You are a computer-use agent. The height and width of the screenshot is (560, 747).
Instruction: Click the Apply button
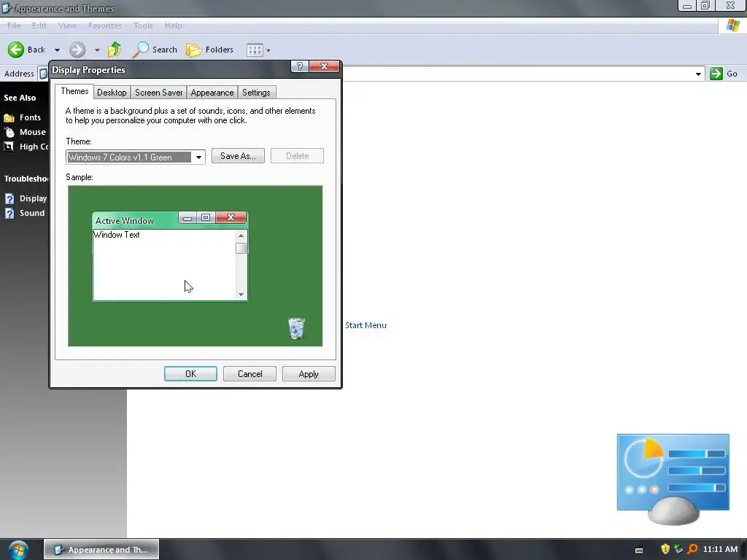[x=309, y=374]
